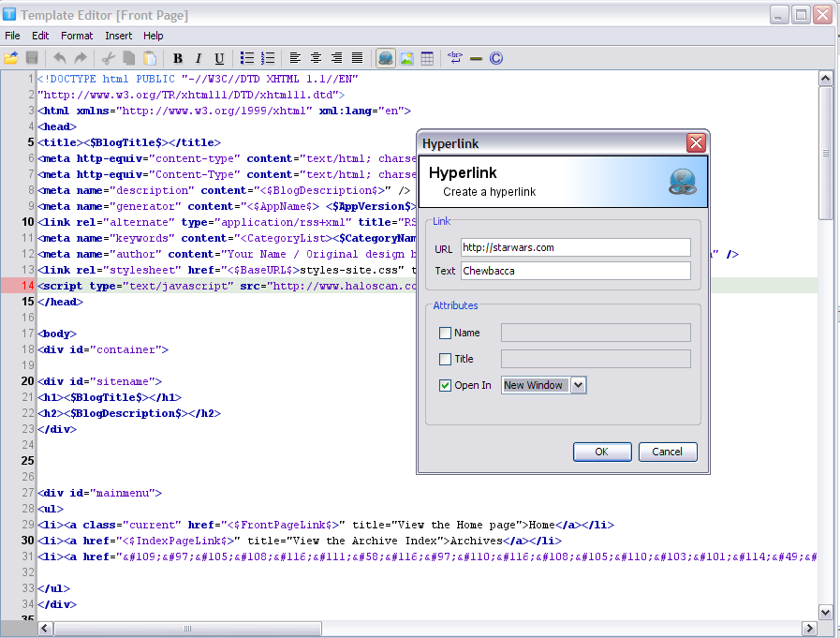Image resolution: width=840 pixels, height=638 pixels.
Task: Click the Text field containing Chewbacca
Action: [x=575, y=271]
